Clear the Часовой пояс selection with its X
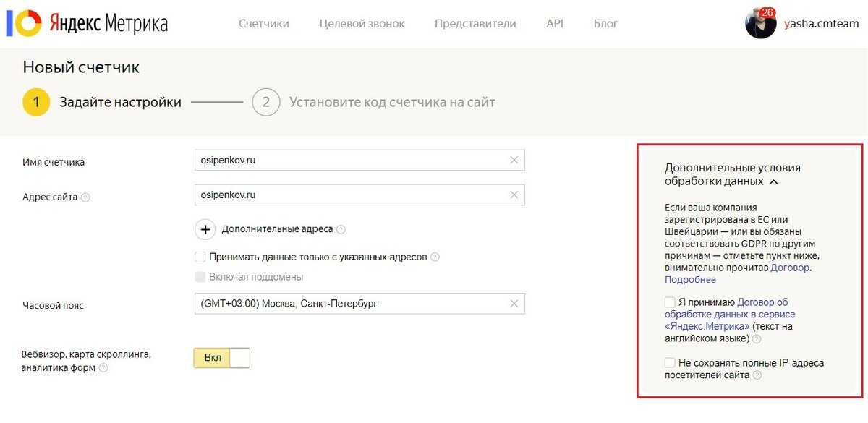Viewport: 868px width, 423px height. [x=514, y=304]
